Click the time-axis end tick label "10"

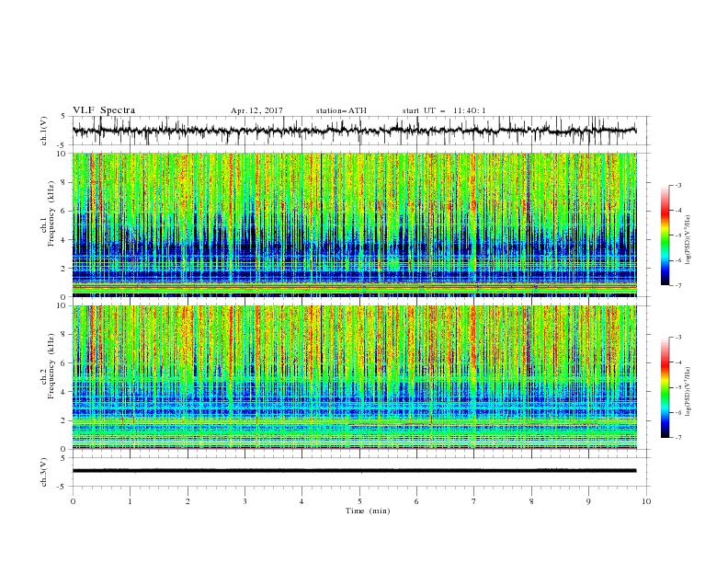(646, 501)
